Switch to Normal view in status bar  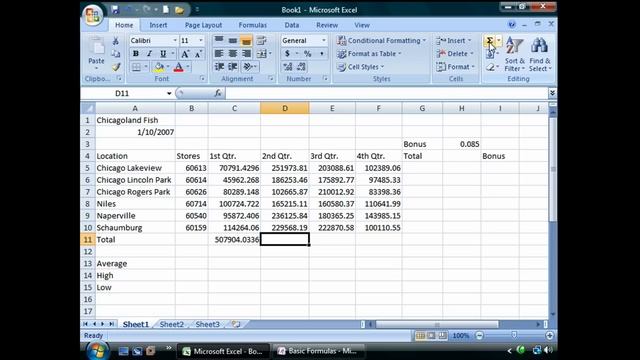click(420, 336)
